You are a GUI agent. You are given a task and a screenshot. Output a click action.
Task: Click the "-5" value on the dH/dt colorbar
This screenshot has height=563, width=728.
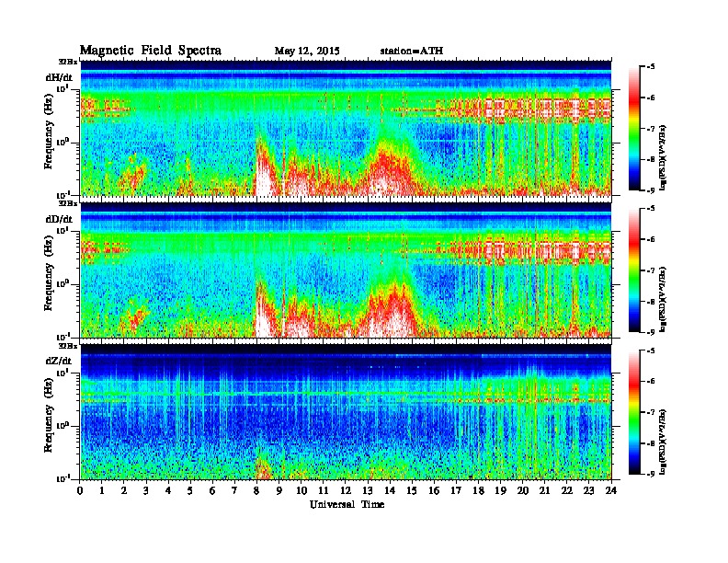(x=651, y=67)
